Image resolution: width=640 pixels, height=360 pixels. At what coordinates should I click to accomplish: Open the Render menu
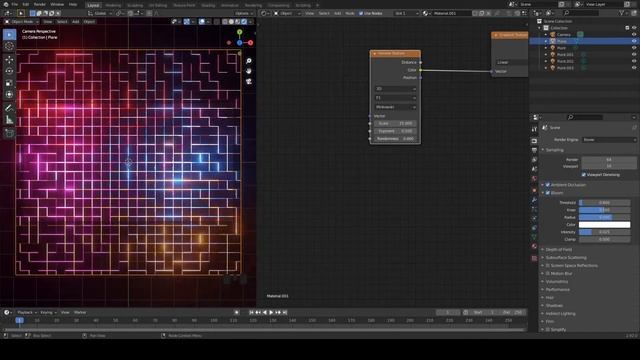(40, 4)
